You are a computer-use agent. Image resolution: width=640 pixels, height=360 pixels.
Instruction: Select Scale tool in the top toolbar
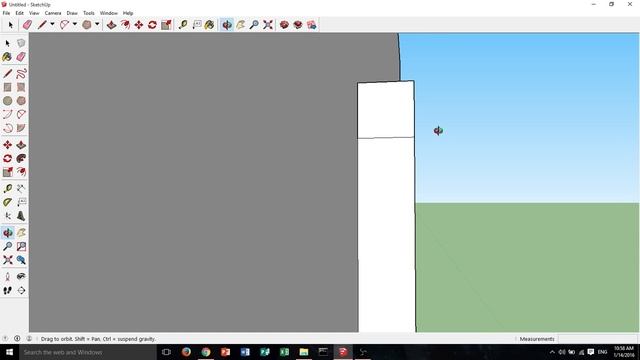click(166, 25)
